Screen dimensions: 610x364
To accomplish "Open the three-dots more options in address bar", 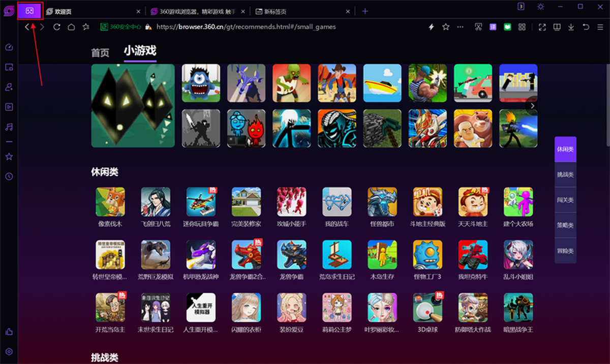I will (x=461, y=27).
